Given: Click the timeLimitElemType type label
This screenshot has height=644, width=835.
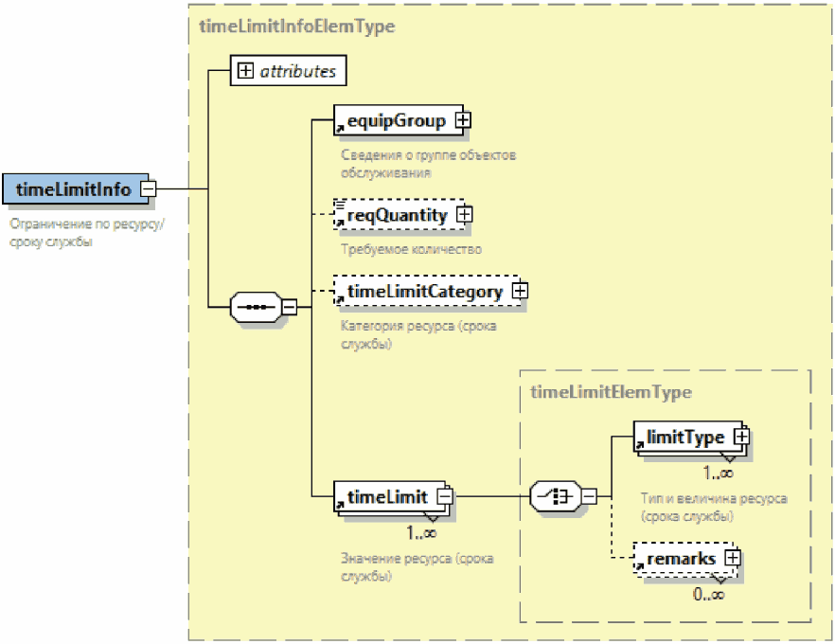Looking at the screenshot, I should click(x=612, y=391).
